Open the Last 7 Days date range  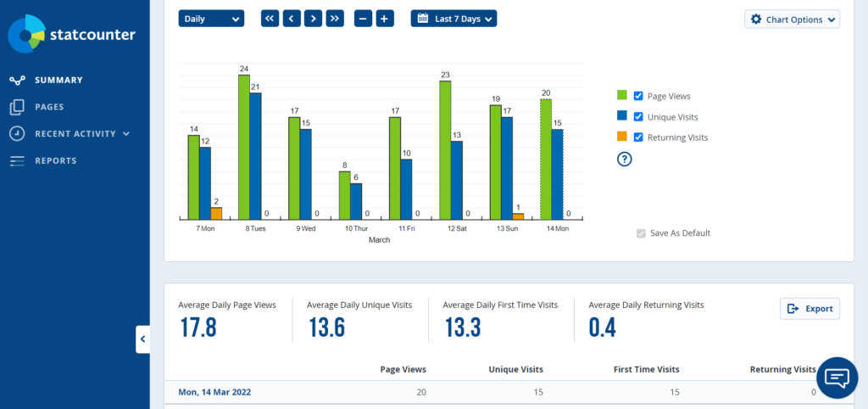pyautogui.click(x=453, y=18)
